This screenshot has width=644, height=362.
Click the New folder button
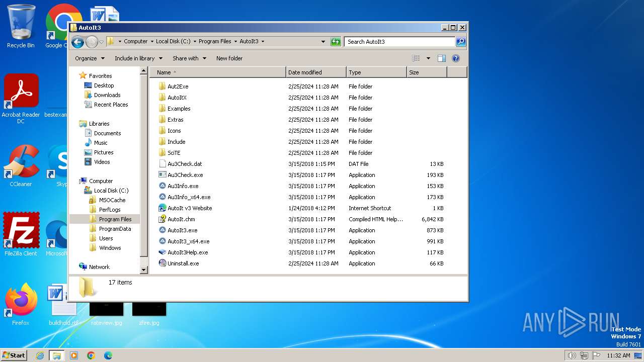(229, 58)
